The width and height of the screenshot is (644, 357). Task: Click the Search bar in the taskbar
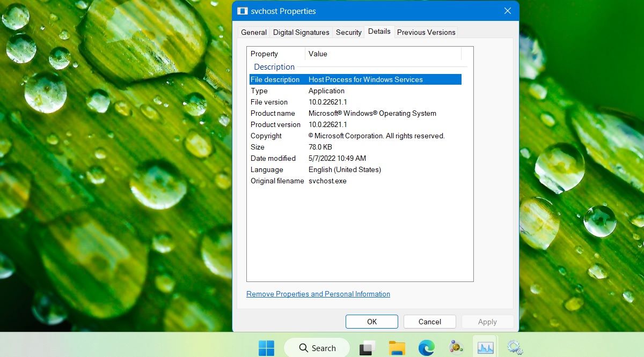[x=317, y=348]
